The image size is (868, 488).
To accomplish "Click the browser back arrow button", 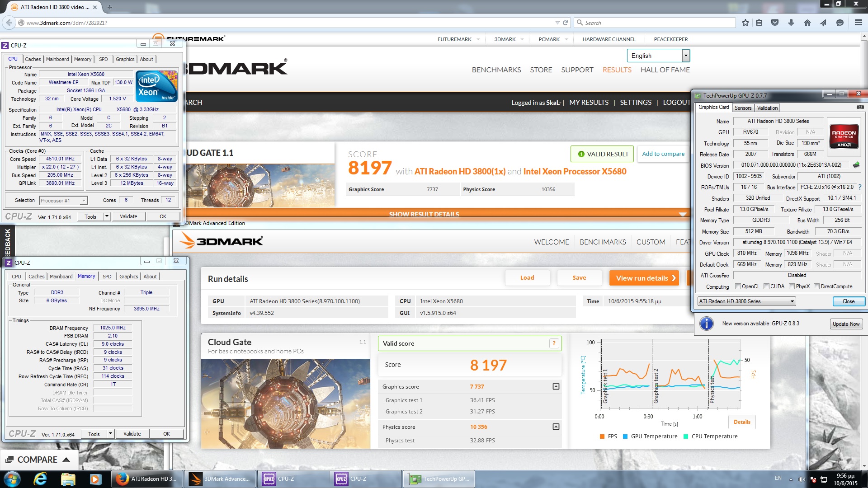I will [x=9, y=23].
